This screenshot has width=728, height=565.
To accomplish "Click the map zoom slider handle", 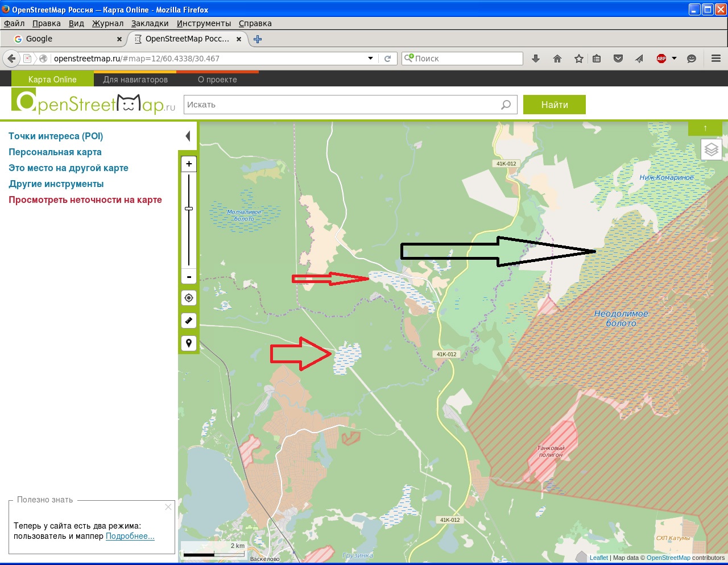I will point(189,209).
